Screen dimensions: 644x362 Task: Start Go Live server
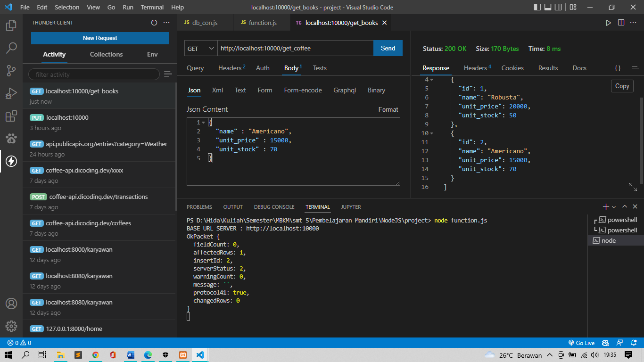pyautogui.click(x=581, y=343)
